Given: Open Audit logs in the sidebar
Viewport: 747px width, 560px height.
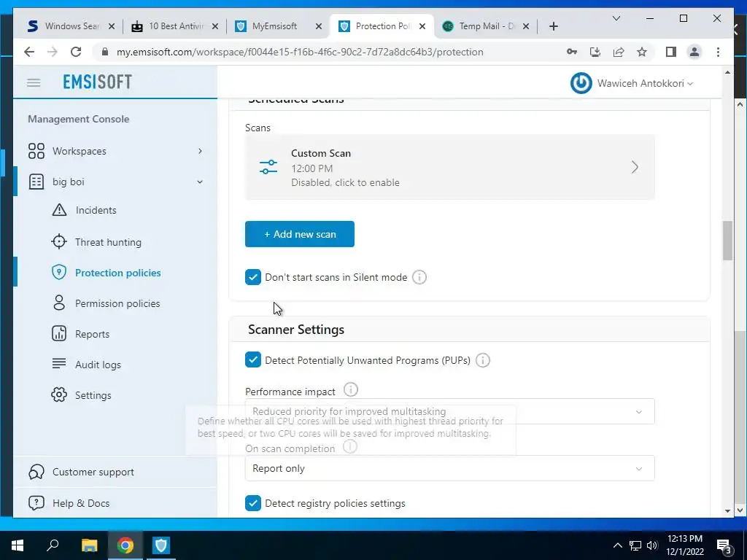Looking at the screenshot, I should [98, 365].
